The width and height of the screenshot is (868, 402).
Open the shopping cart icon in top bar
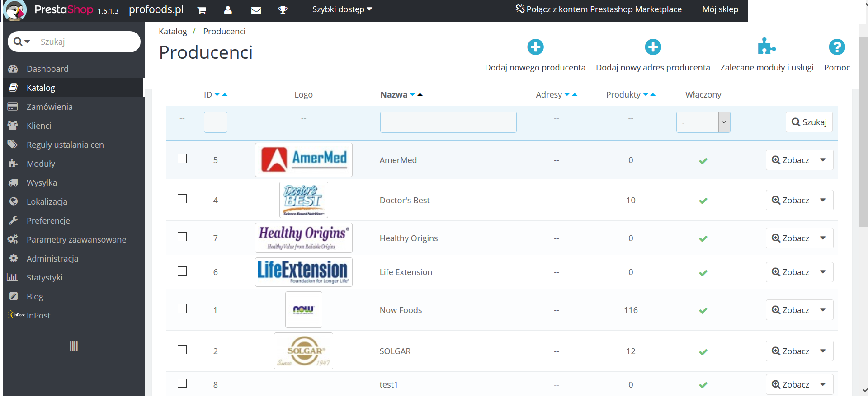click(202, 10)
